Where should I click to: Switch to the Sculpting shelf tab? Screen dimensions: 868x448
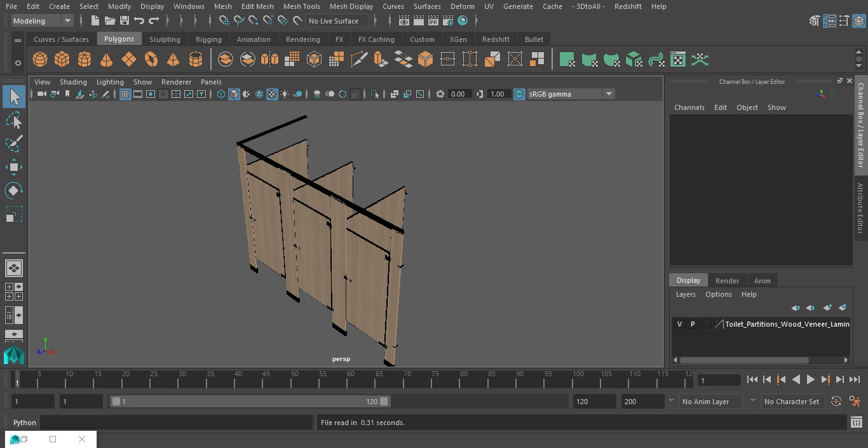tap(165, 39)
